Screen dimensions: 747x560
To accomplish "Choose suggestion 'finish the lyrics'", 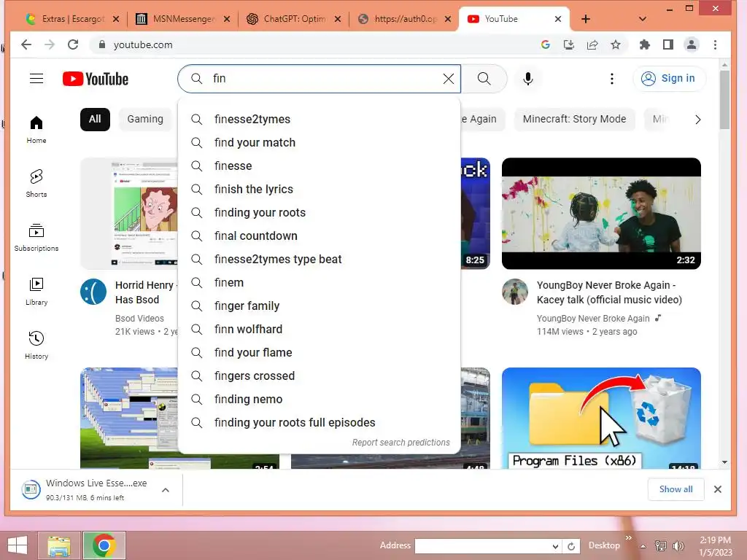I will [x=320, y=189].
